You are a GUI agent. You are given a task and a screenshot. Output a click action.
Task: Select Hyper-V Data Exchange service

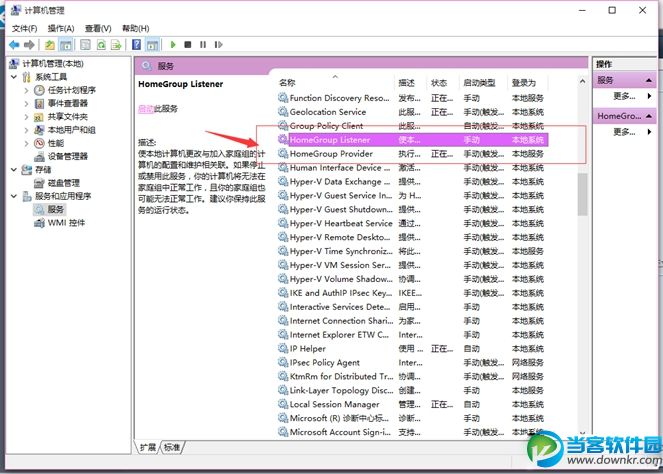tap(412, 181)
